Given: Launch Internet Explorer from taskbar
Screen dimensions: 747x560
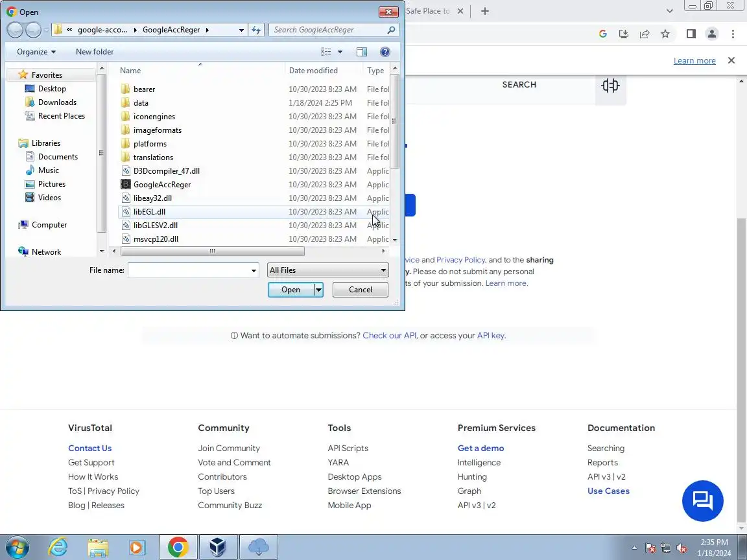Looking at the screenshot, I should pyautogui.click(x=58, y=547).
